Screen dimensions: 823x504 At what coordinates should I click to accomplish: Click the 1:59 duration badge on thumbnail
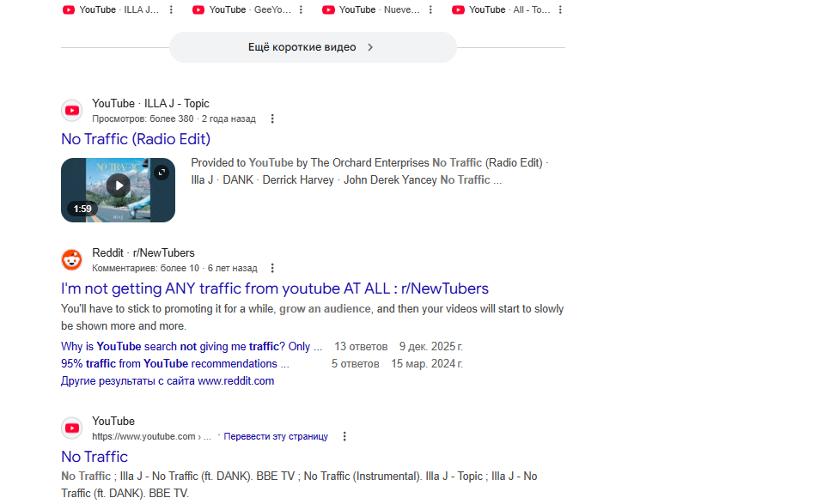click(82, 209)
